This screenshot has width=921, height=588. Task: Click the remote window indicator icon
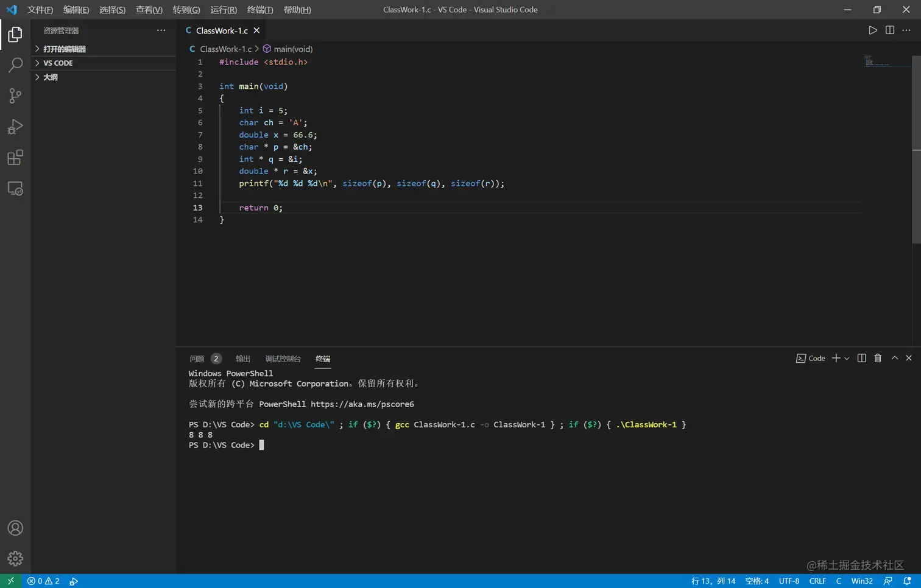[10, 581]
